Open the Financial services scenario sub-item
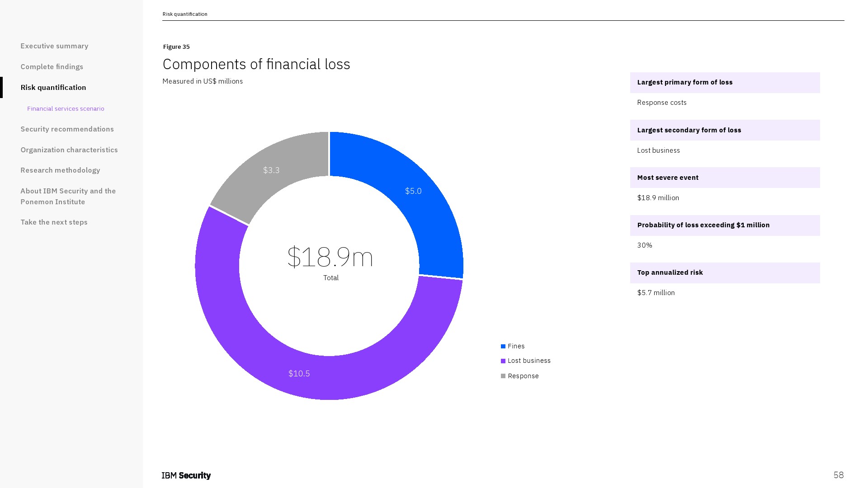 (66, 109)
